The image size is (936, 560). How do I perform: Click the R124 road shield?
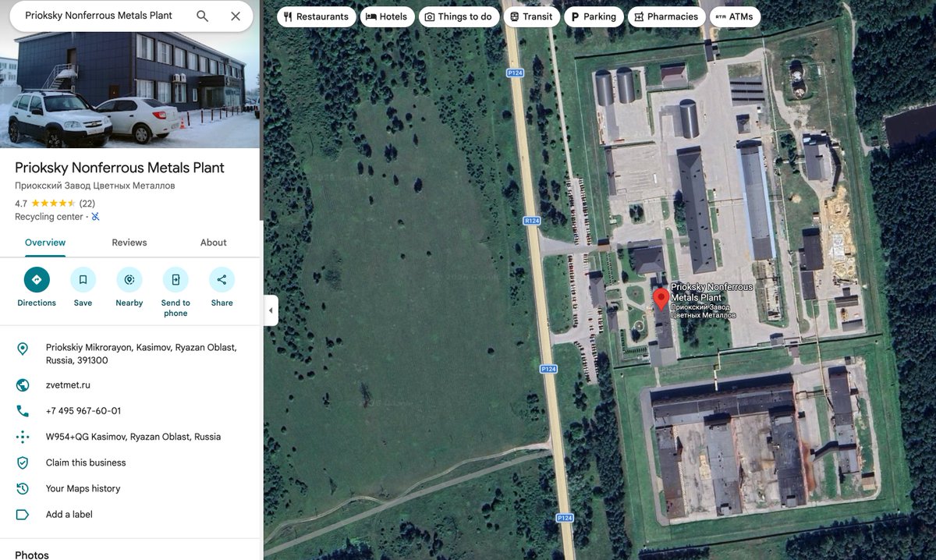(x=532, y=221)
